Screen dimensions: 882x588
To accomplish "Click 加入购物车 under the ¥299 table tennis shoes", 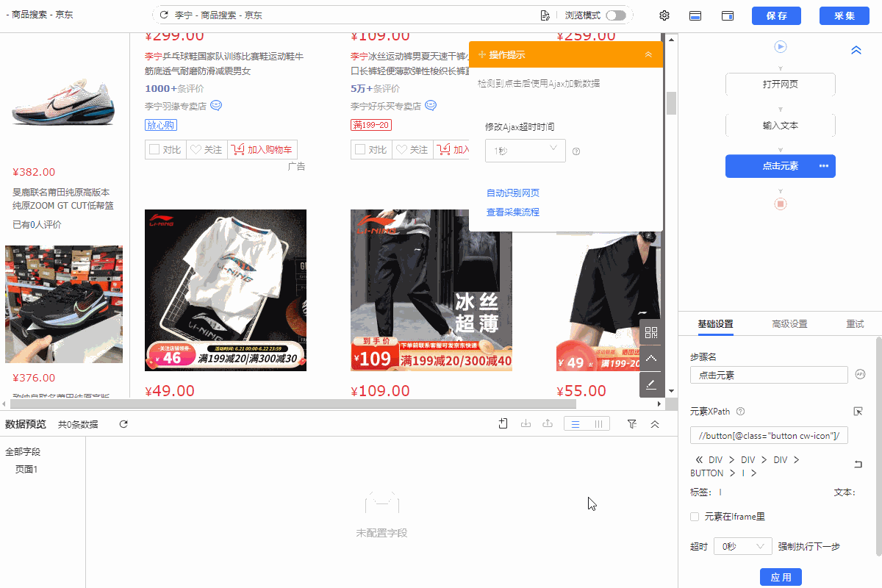I will (x=263, y=150).
